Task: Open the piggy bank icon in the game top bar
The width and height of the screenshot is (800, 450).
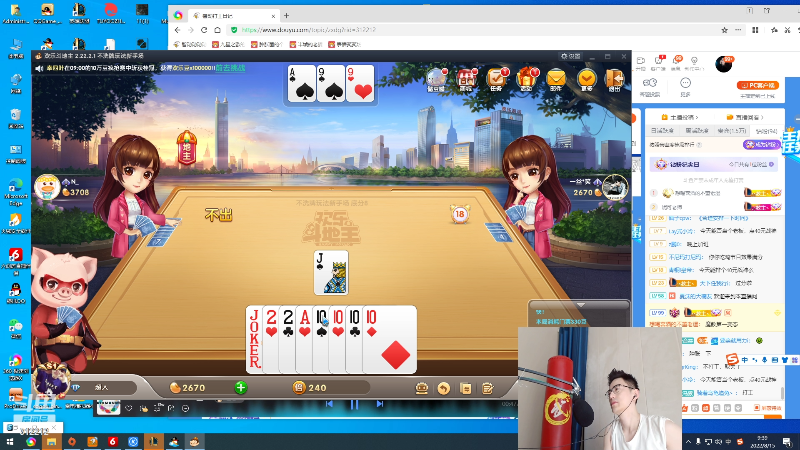Action: point(436,79)
